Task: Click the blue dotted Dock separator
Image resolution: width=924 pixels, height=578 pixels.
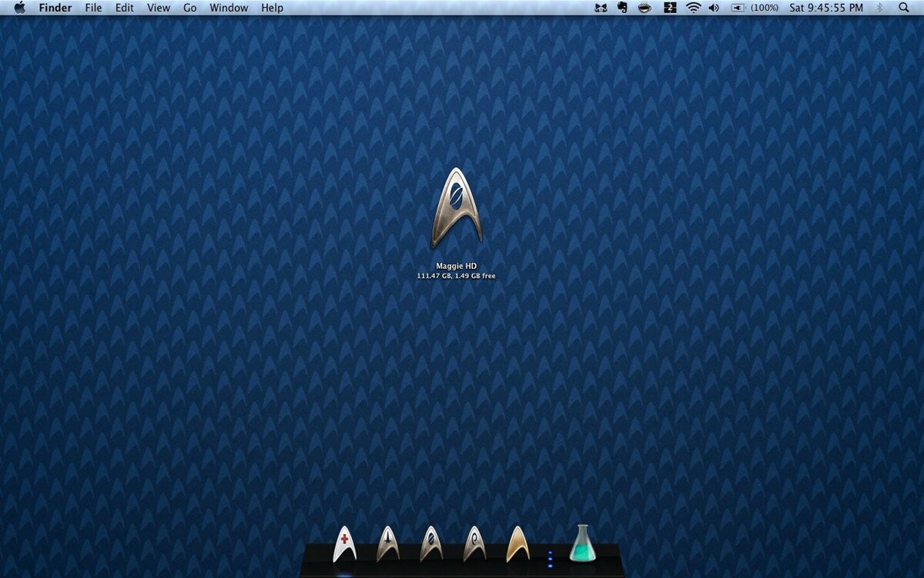Action: (551, 559)
